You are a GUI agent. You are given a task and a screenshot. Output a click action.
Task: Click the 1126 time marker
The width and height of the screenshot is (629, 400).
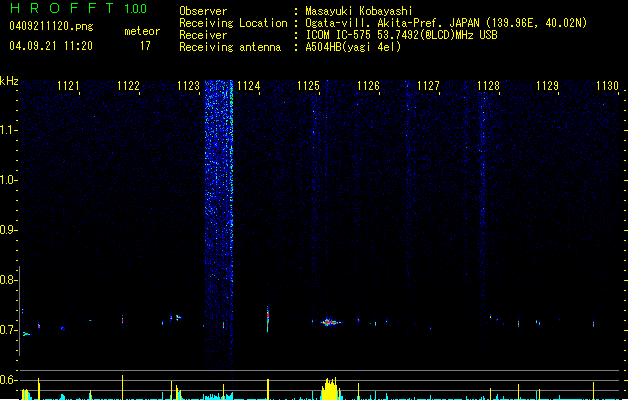coord(368,86)
